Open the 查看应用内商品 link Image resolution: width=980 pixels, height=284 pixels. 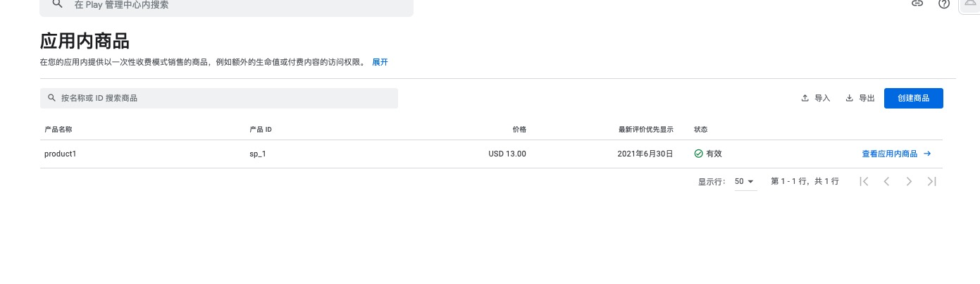pos(896,154)
